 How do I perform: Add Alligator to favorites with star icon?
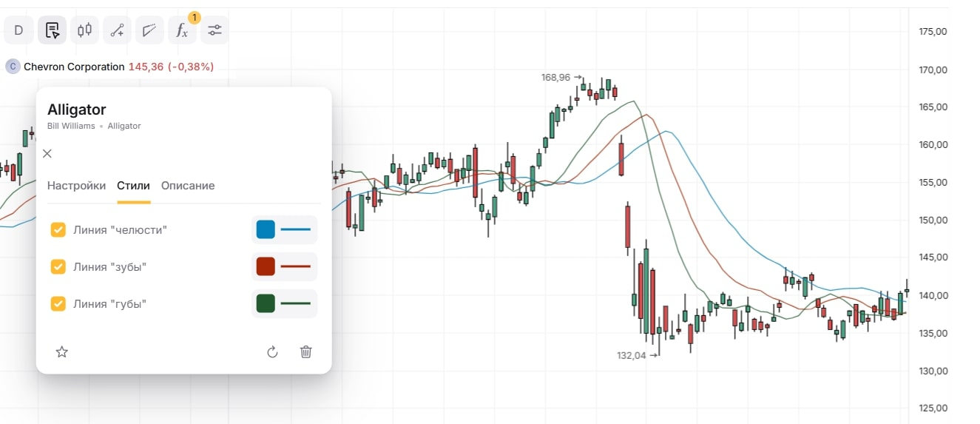tap(62, 352)
